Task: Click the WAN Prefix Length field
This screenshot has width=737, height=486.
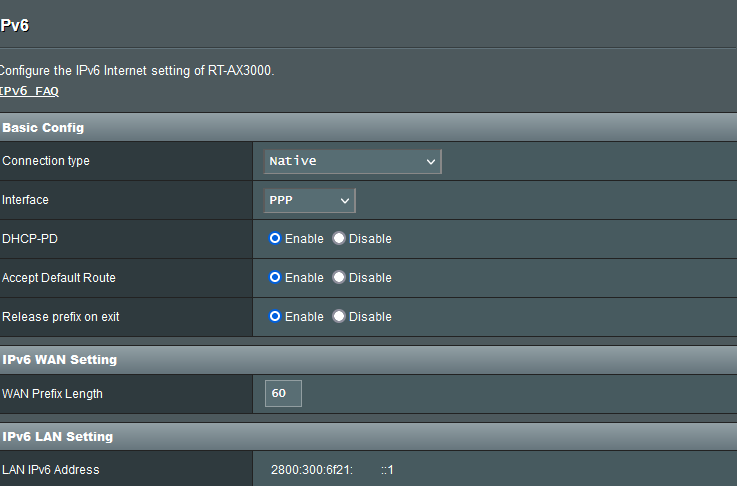Action: coord(283,393)
